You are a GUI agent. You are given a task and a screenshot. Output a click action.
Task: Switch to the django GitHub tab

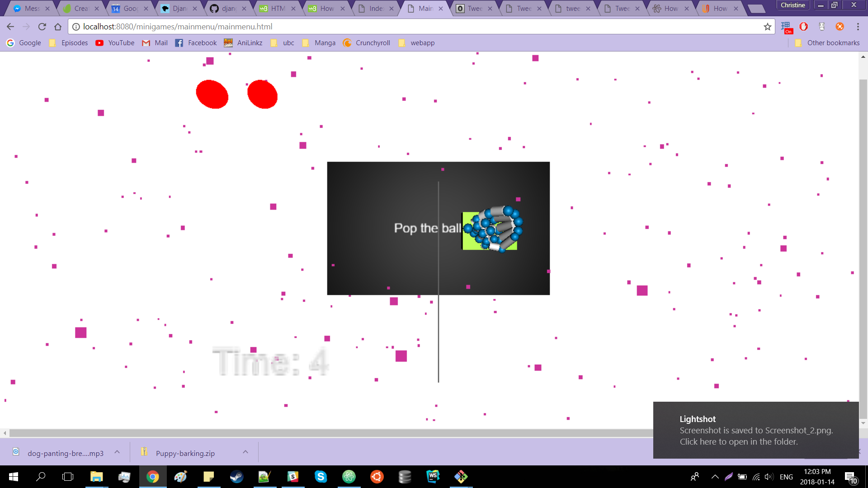(x=228, y=9)
